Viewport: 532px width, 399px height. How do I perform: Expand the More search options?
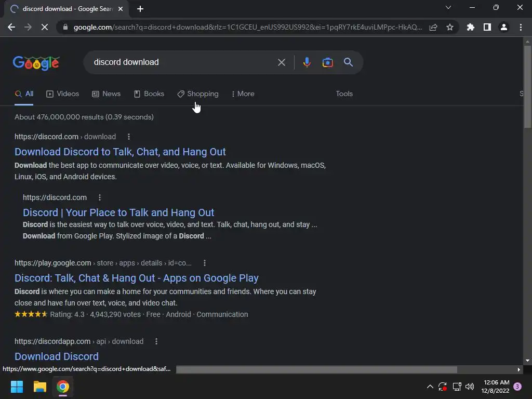click(x=243, y=94)
